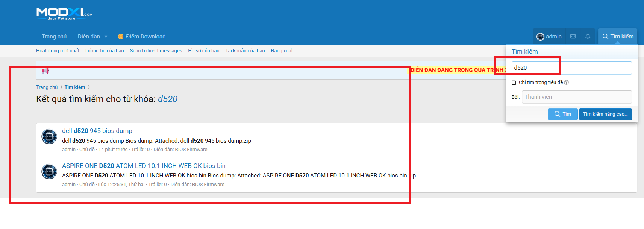644x229 pixels.
Task: Open the Tìm kiếm search menu
Action: click(618, 37)
